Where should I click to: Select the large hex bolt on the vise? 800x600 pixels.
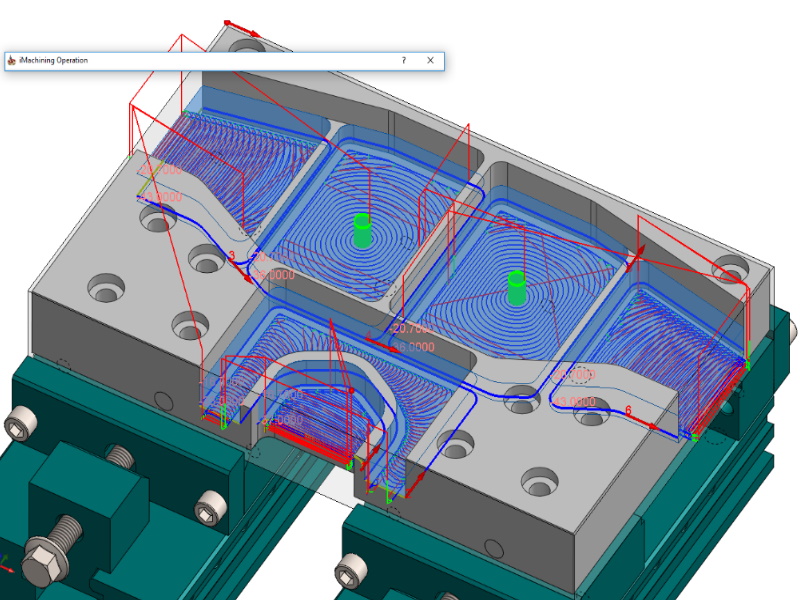coord(46,556)
